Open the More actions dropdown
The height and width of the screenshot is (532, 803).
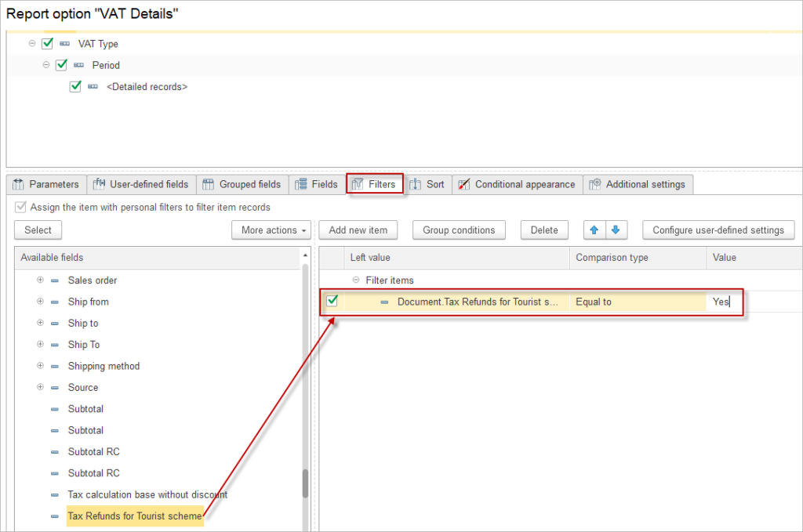click(x=271, y=230)
